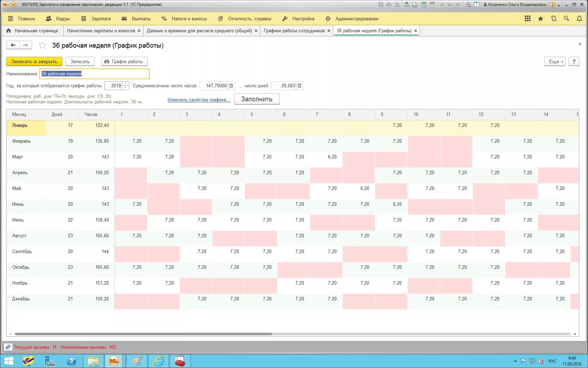Image resolution: width=588 pixels, height=368 pixels.
Task: Open calculator next to average monthly hours field
Action: [231, 86]
